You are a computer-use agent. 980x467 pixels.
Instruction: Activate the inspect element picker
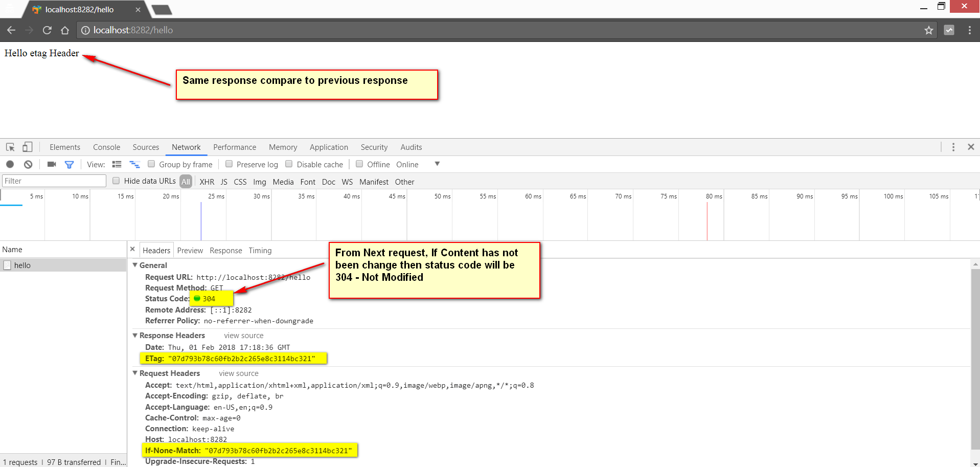(10, 147)
